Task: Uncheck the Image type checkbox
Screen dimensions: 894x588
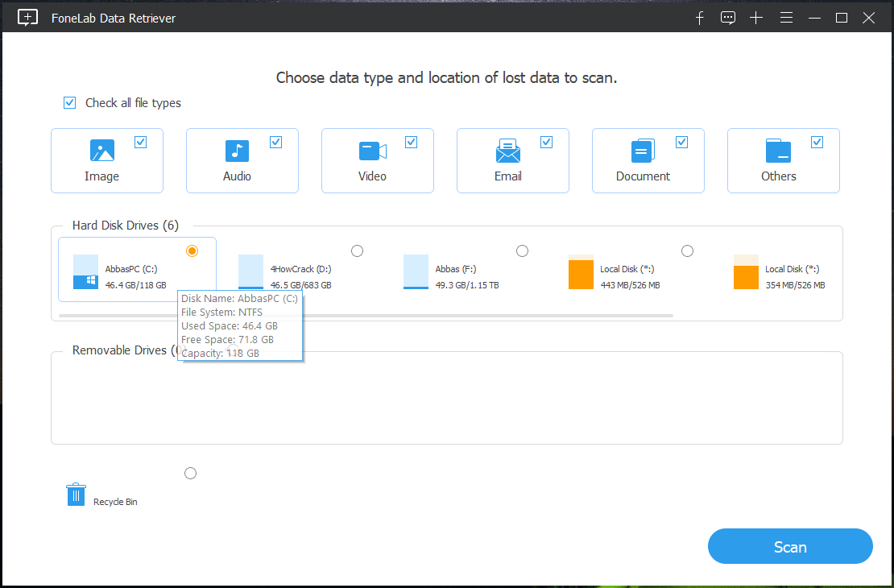Action: coord(141,142)
